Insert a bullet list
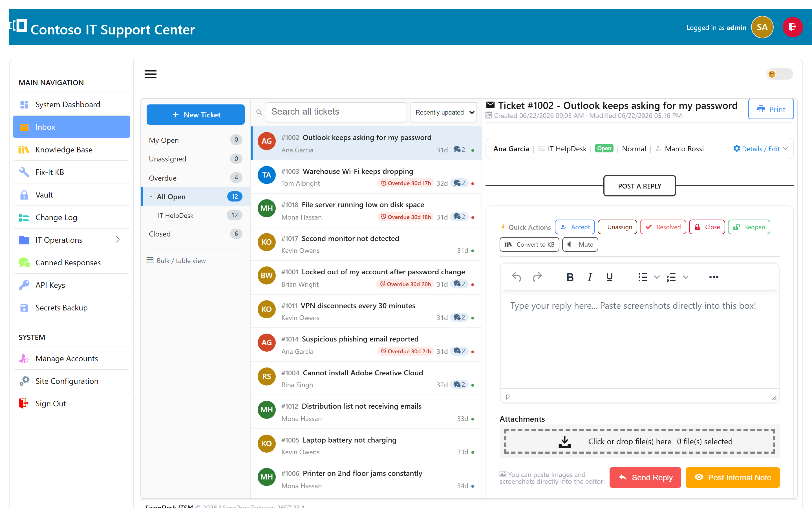The height and width of the screenshot is (508, 812). (643, 277)
